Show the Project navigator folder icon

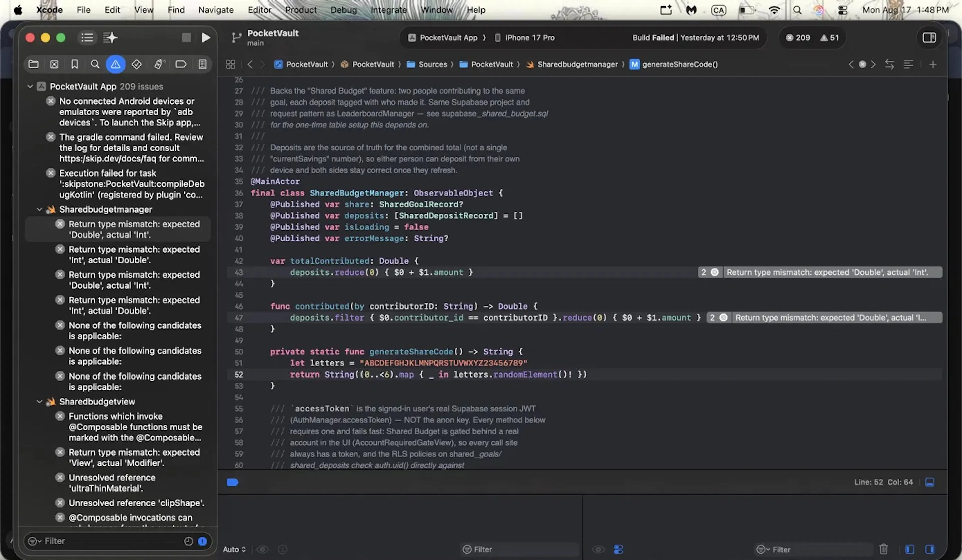coord(34,64)
